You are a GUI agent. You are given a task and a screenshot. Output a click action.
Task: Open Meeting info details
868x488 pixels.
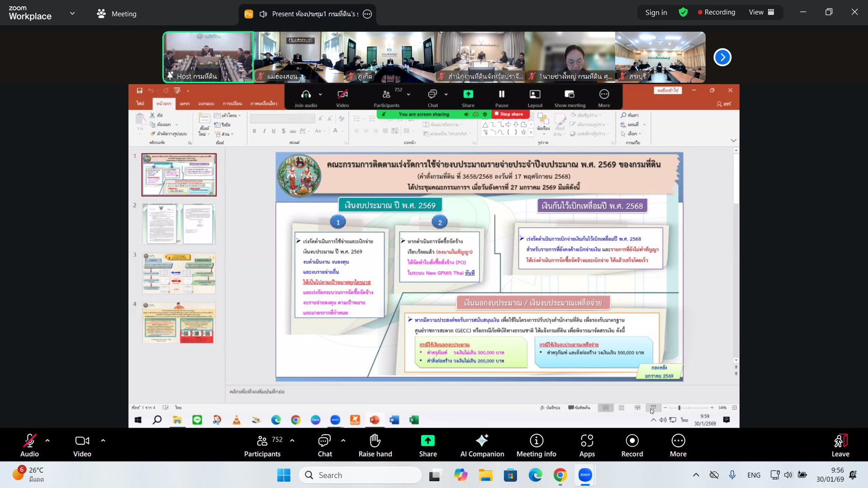[536, 445]
